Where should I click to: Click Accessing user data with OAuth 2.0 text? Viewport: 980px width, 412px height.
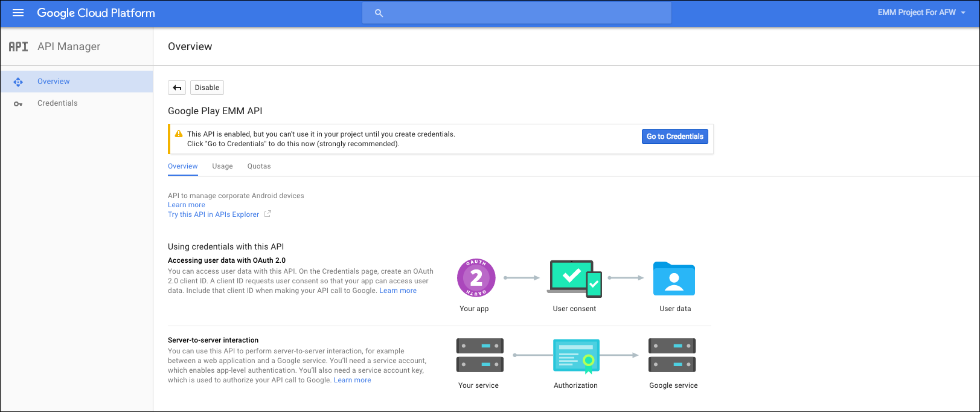pos(226,260)
